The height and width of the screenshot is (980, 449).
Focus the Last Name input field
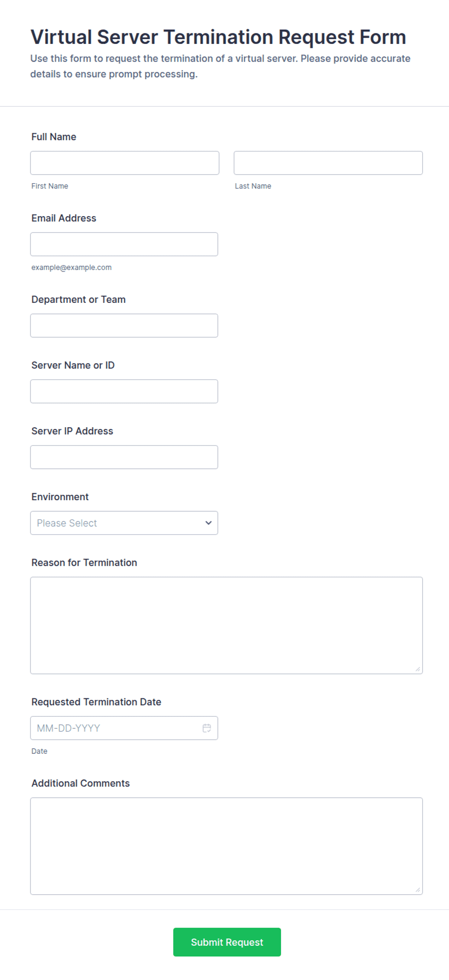click(328, 163)
